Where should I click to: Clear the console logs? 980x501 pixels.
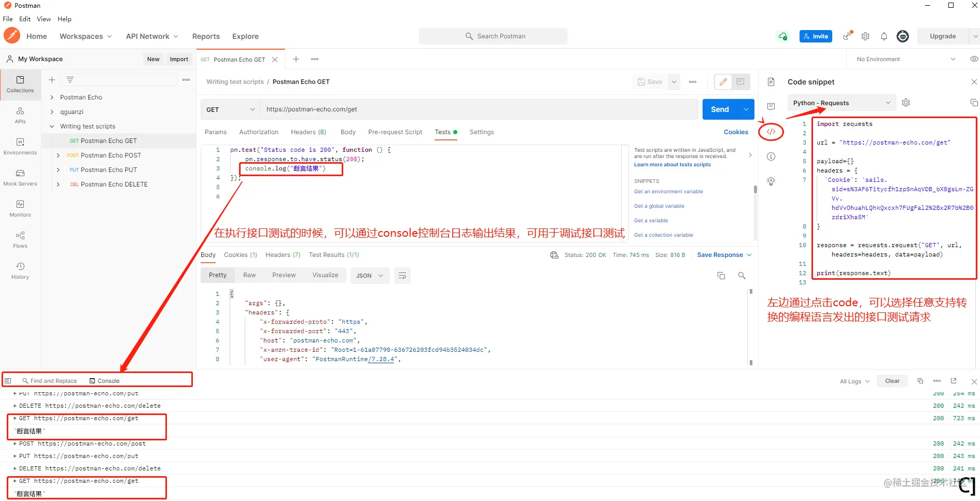point(892,381)
